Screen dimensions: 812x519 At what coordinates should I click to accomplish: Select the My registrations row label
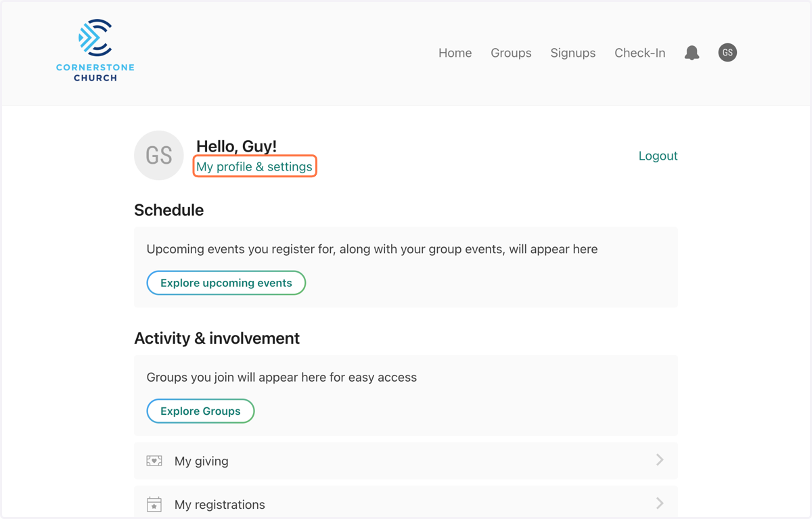pos(220,505)
